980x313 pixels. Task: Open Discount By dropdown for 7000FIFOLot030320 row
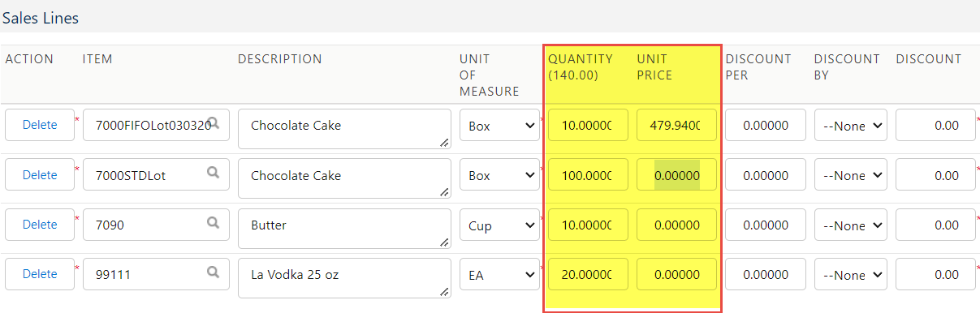point(850,126)
